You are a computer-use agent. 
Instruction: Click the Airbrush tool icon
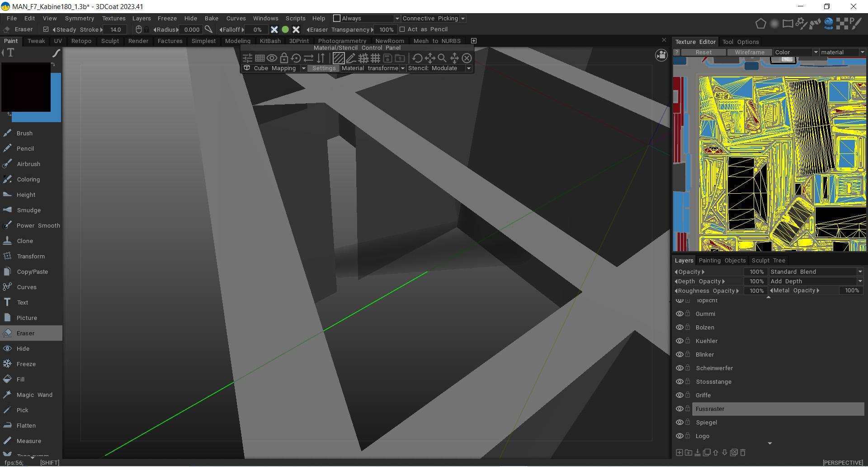click(x=7, y=164)
